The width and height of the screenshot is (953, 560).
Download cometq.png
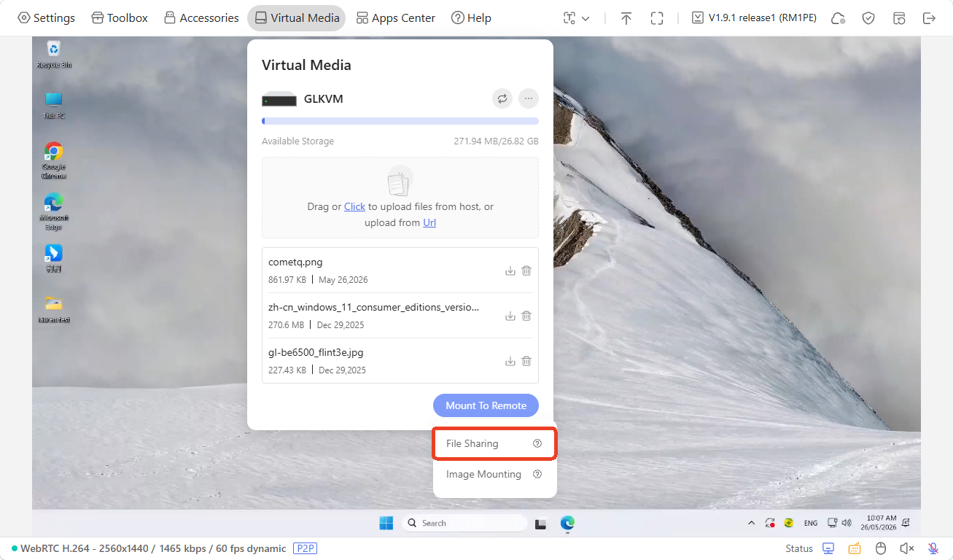[x=510, y=271]
